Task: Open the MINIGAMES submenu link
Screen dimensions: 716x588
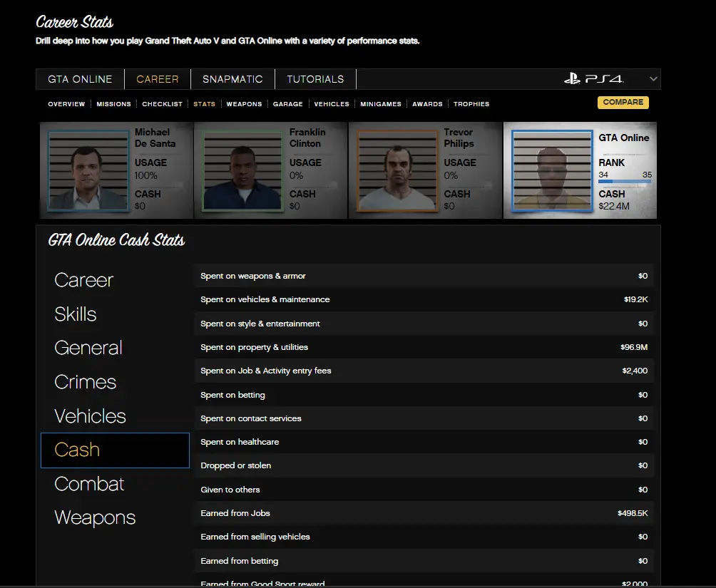Action: (381, 104)
